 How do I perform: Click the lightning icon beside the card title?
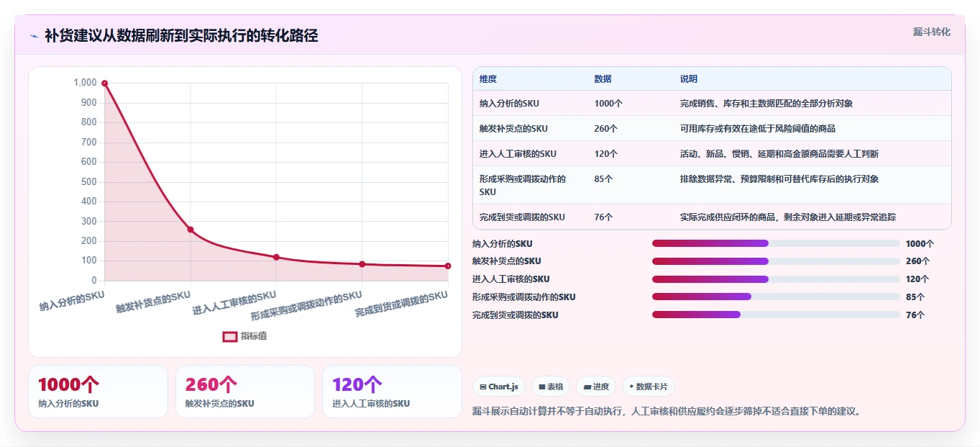(x=34, y=36)
